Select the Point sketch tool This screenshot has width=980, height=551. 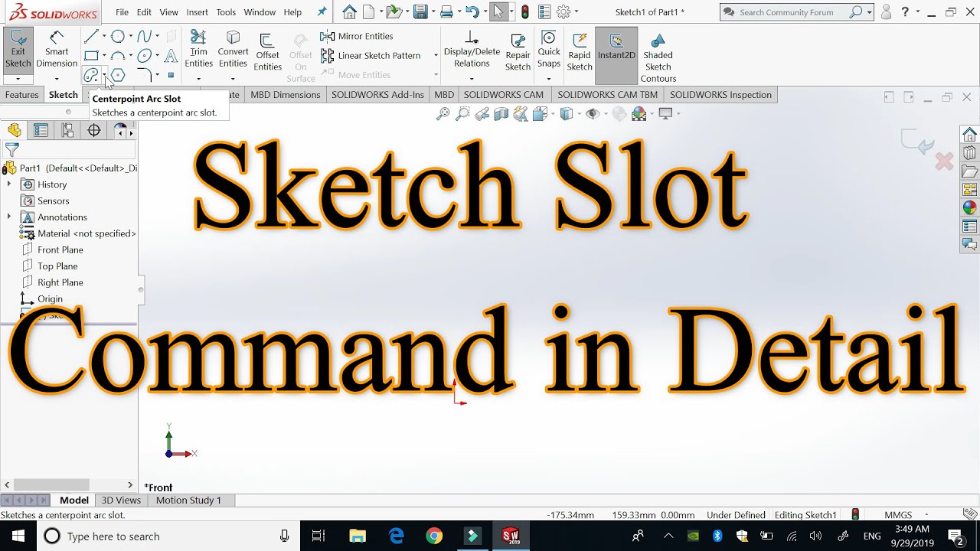click(171, 75)
